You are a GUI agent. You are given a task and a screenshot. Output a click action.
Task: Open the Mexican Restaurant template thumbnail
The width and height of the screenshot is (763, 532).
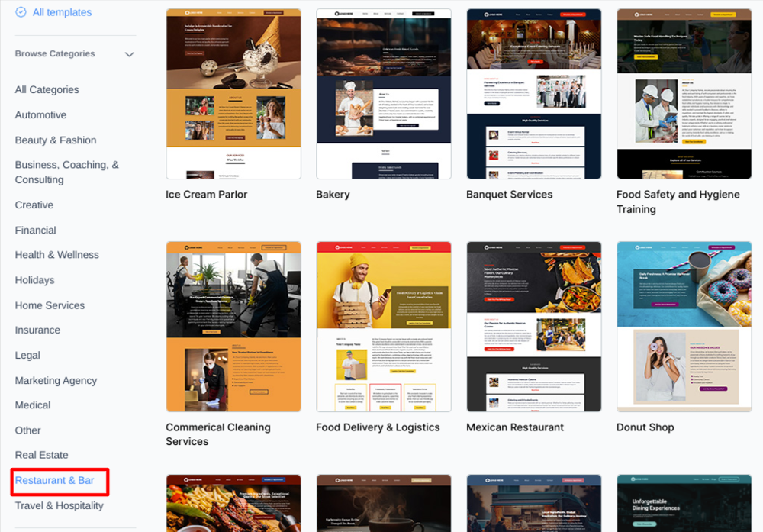534,327
